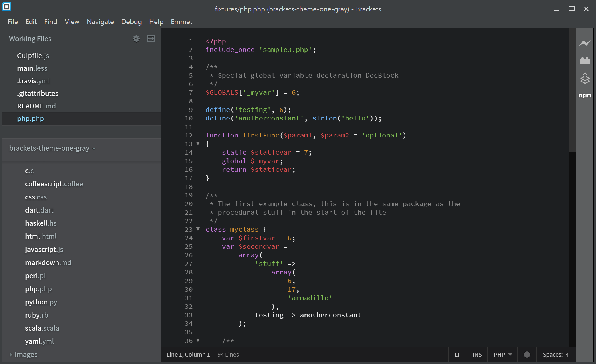Select ruby.rb in the file tree
The width and height of the screenshot is (596, 364).
[x=37, y=315]
